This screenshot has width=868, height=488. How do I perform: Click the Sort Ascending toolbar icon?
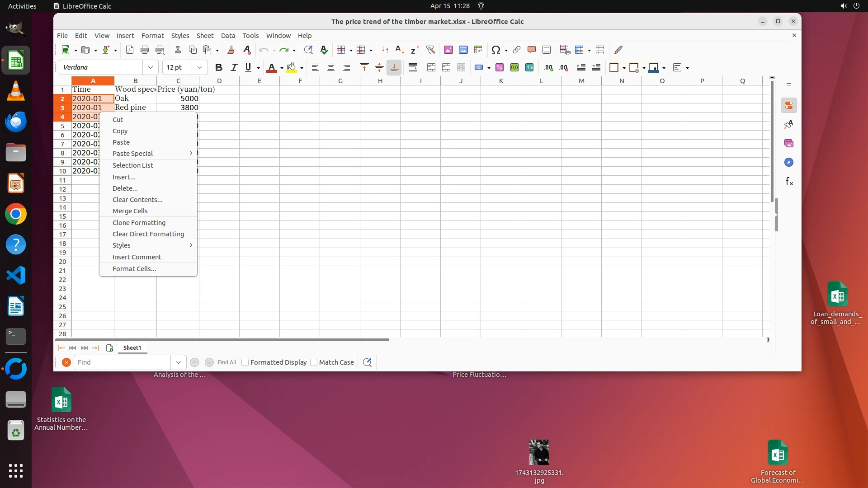[x=400, y=50]
